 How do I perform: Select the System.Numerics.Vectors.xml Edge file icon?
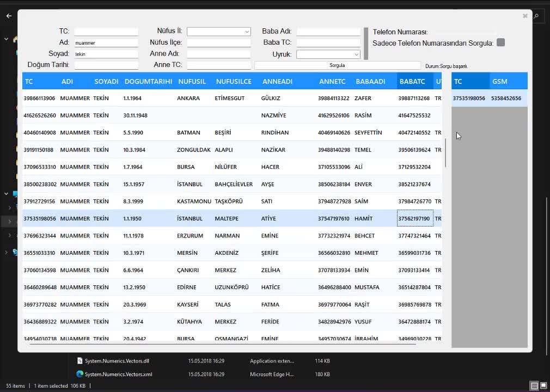pos(80,374)
